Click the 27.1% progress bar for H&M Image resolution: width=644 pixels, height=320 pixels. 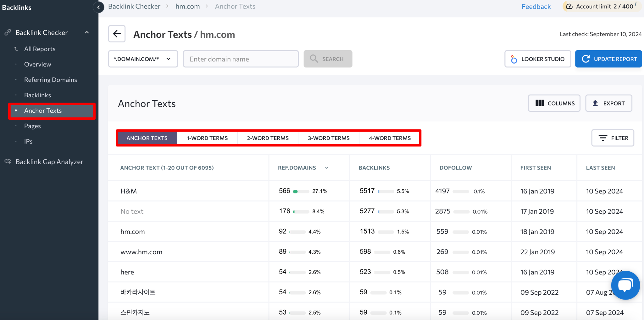[301, 191]
